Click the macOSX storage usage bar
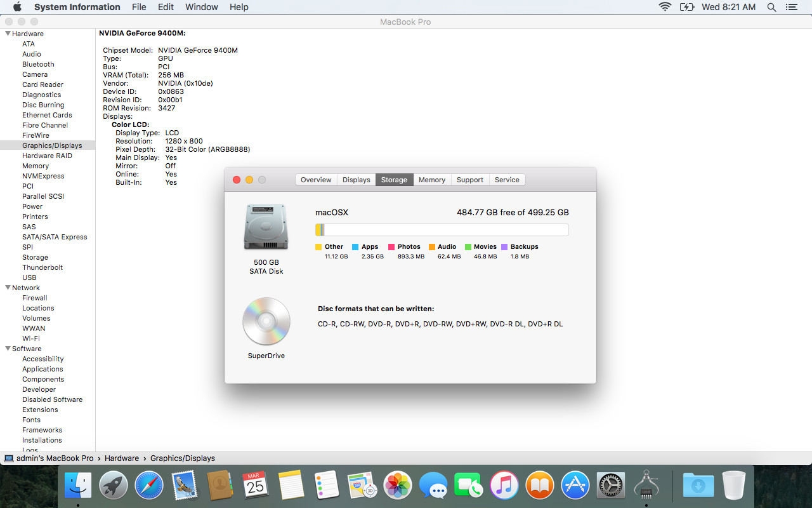Screen dimensions: 812x508 (x=442, y=230)
